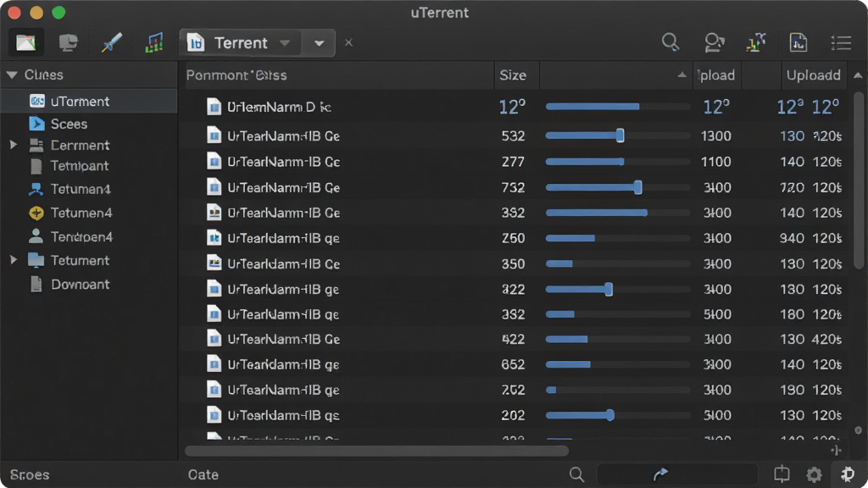868x488 pixels.
Task: Open settings gear in status bar
Action: [x=814, y=474]
